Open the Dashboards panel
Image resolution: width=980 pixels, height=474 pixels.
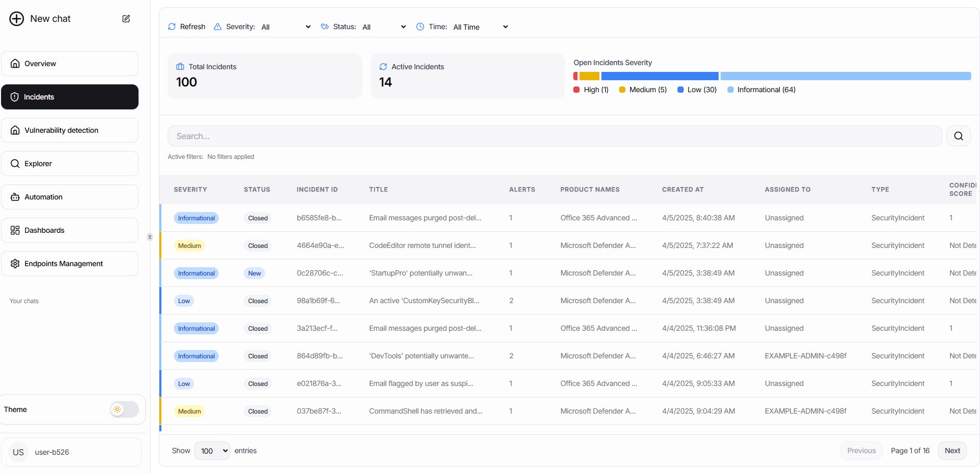point(44,230)
